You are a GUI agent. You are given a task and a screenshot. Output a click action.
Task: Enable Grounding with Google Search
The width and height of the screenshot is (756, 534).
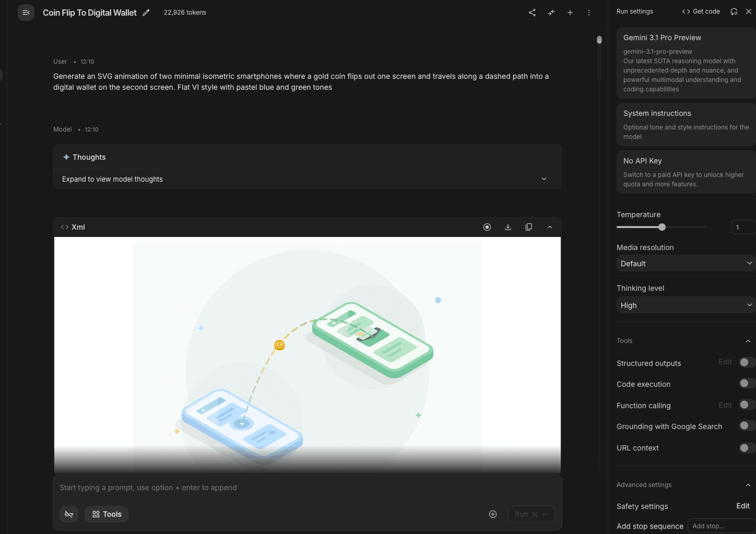tap(746, 426)
